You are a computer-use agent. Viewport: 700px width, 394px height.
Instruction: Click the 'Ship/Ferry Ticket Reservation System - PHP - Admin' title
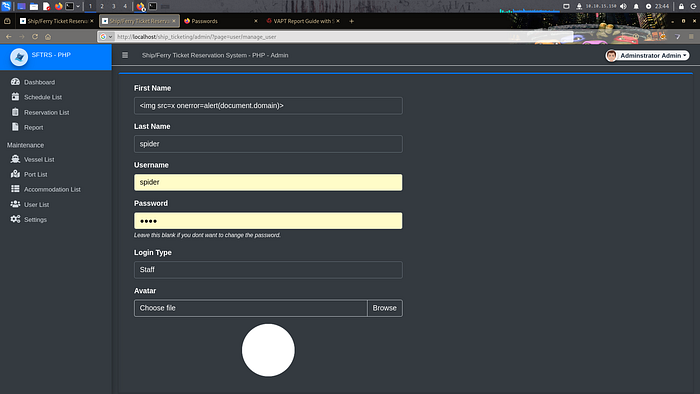(215, 55)
